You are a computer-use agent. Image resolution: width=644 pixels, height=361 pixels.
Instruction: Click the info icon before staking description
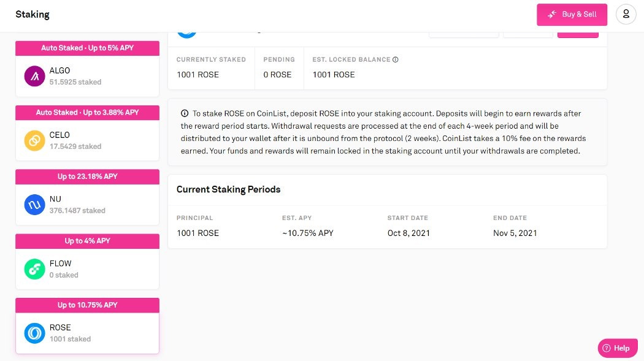(185, 113)
